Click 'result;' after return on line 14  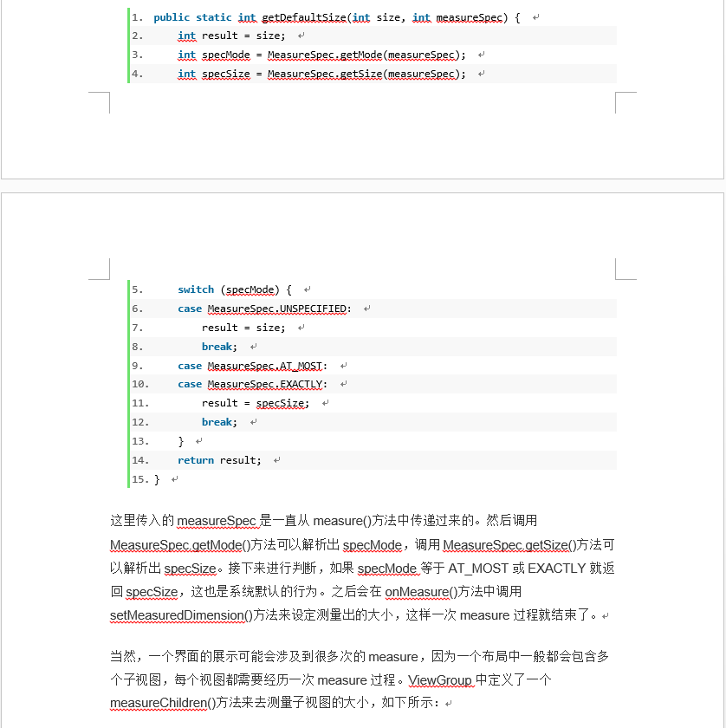click(241, 460)
